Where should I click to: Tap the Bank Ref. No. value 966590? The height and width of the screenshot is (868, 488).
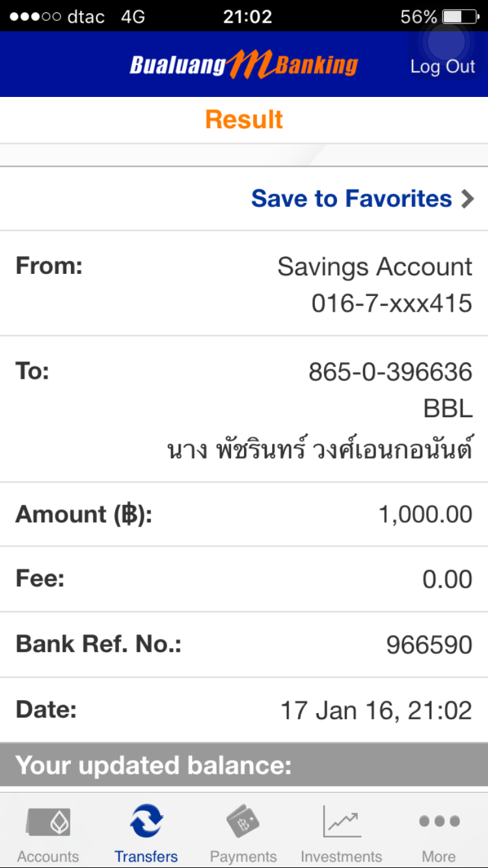(x=429, y=645)
